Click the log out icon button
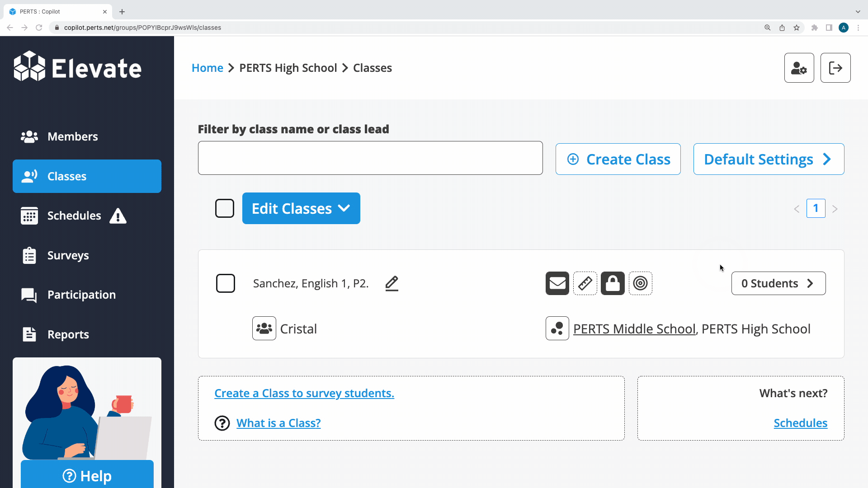 click(835, 68)
